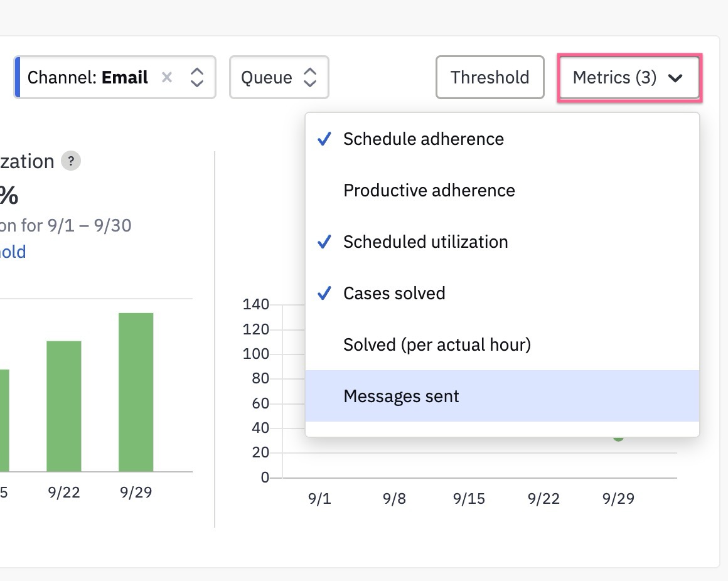This screenshot has height=581, width=728.
Task: Open the Metrics (3) dropdown
Action: coord(629,78)
